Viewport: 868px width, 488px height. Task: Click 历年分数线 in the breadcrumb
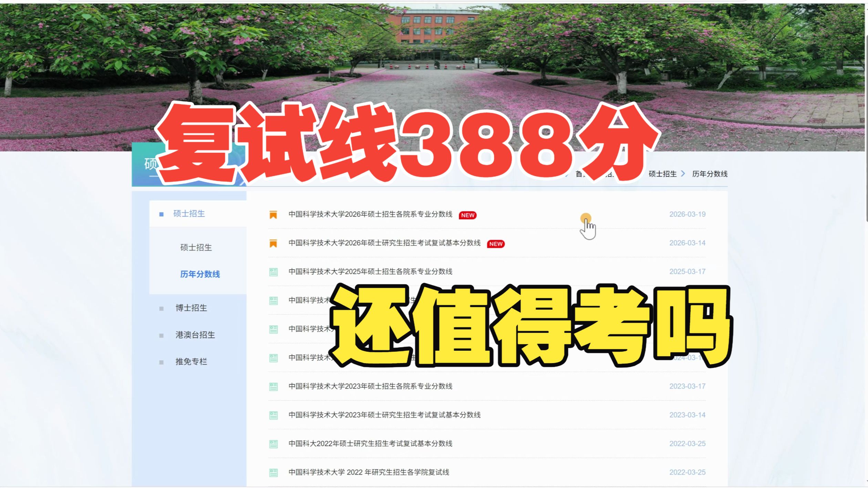click(710, 174)
